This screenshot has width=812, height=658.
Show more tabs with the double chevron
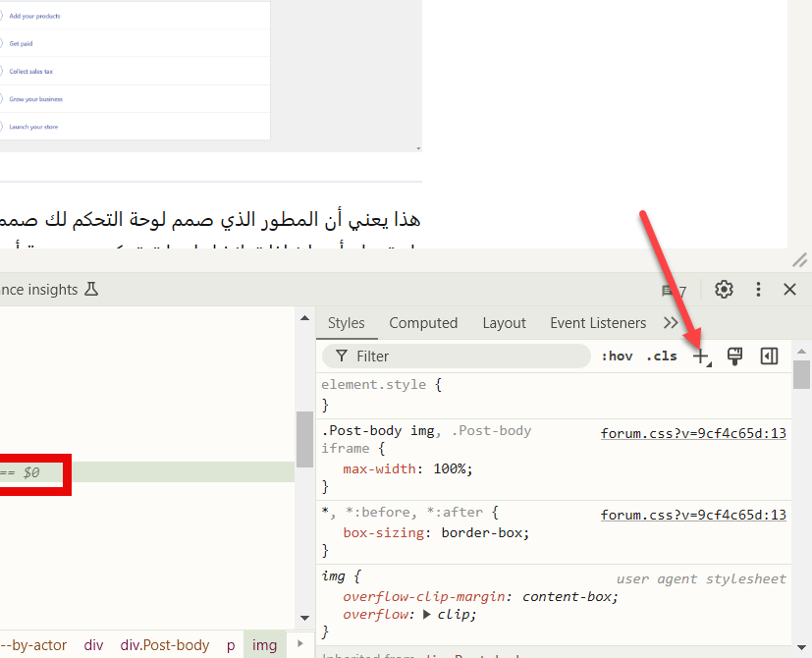[x=671, y=323]
